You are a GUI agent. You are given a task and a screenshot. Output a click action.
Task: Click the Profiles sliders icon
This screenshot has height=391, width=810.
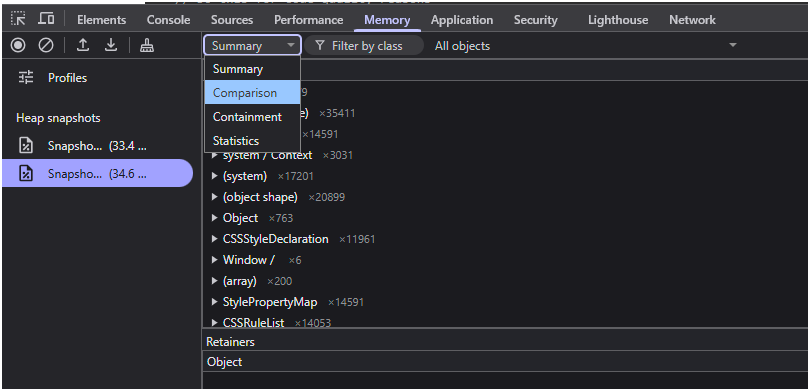pyautogui.click(x=26, y=77)
